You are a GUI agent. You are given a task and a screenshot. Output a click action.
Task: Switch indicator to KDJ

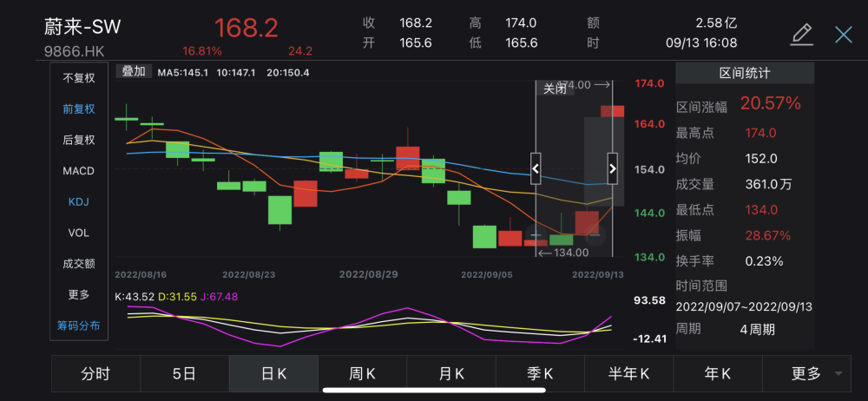pos(79,202)
